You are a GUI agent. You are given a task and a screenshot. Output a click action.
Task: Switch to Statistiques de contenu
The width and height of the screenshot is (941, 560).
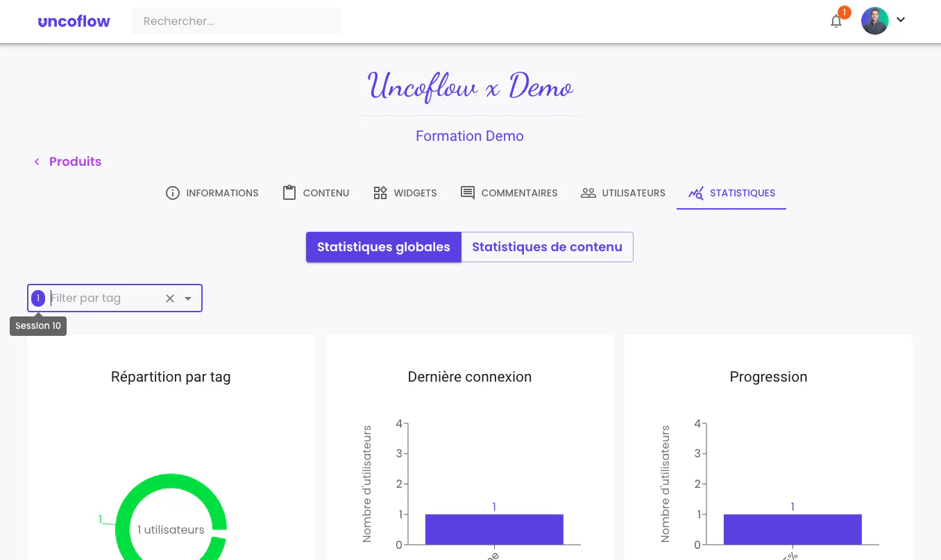[547, 247]
